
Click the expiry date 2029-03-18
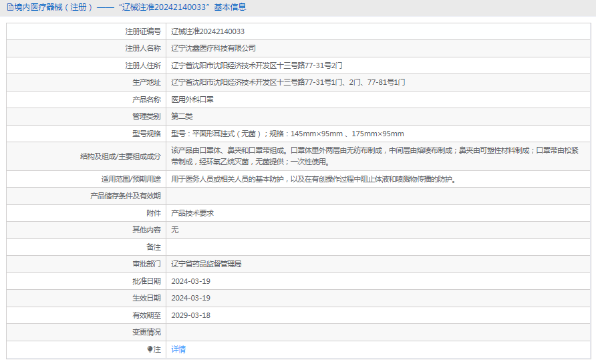pyautogui.click(x=191, y=315)
